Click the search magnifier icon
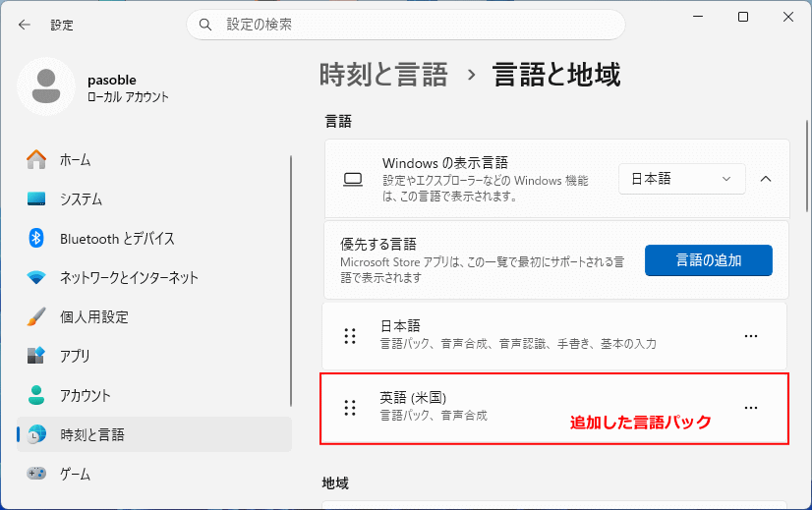 (205, 25)
